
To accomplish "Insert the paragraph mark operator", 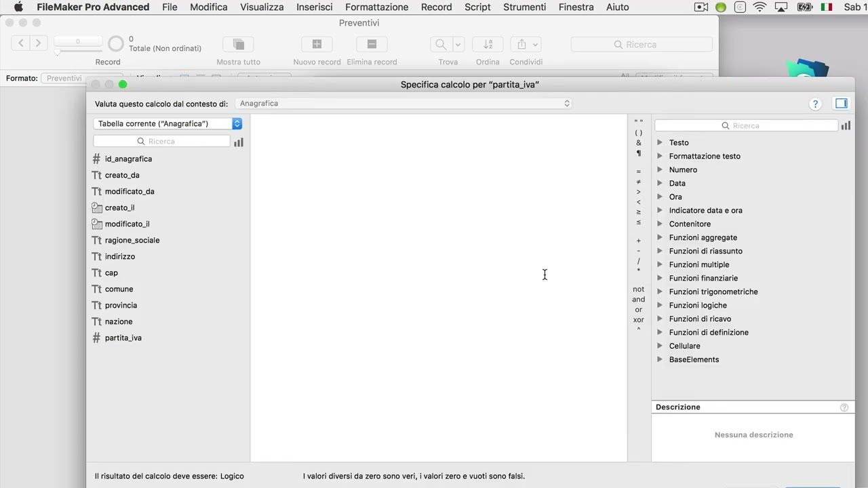I will (x=638, y=153).
